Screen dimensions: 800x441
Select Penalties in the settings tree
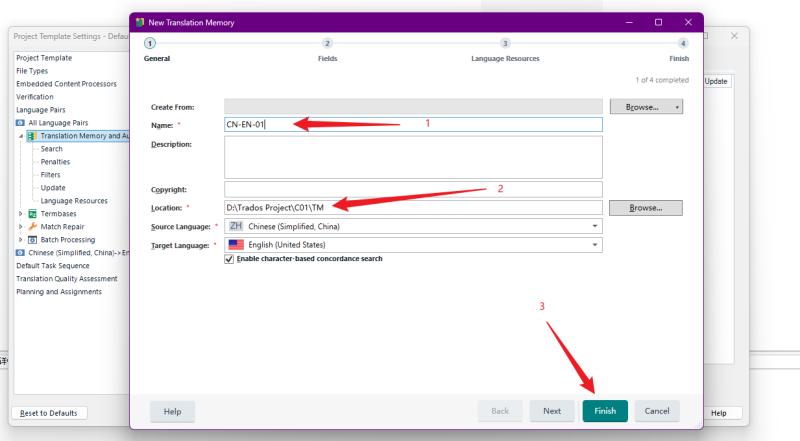click(x=55, y=162)
